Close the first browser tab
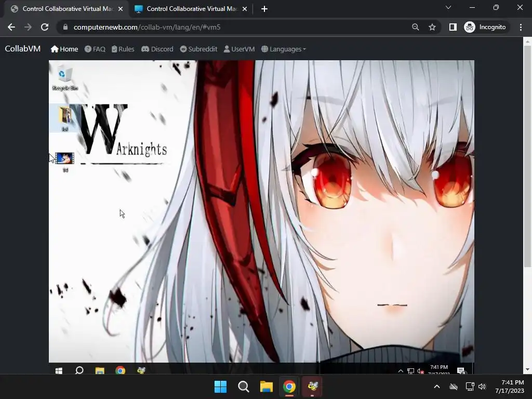Screen dimensions: 532x399 [121, 9]
